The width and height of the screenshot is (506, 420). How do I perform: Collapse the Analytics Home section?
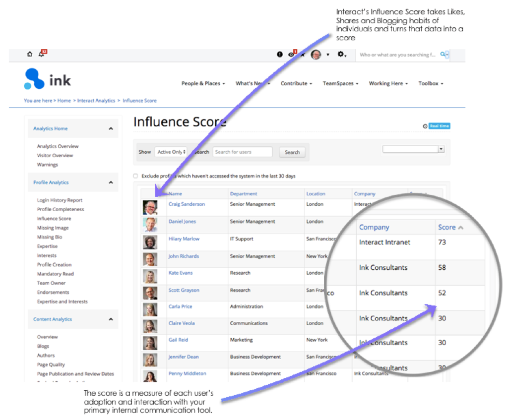pyautogui.click(x=111, y=128)
